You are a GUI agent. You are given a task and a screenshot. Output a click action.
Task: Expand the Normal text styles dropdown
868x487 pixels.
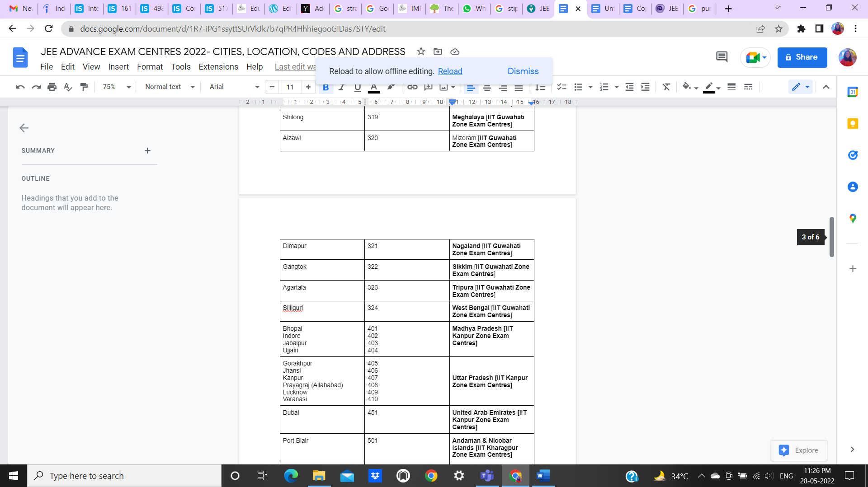pos(170,87)
